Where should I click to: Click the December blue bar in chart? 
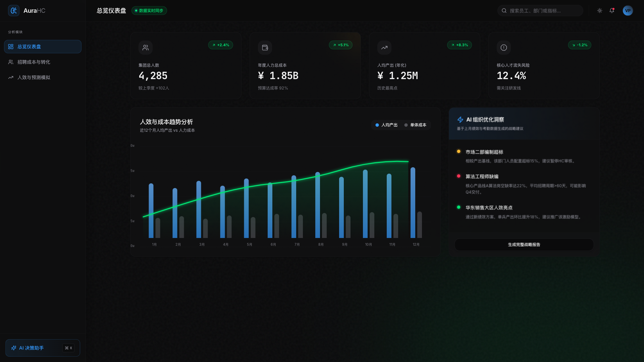[x=413, y=203]
